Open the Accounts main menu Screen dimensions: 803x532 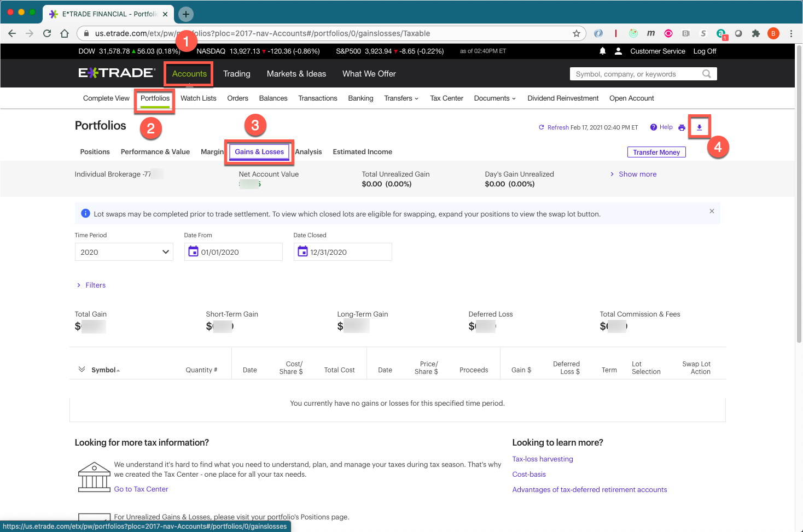[189, 74]
